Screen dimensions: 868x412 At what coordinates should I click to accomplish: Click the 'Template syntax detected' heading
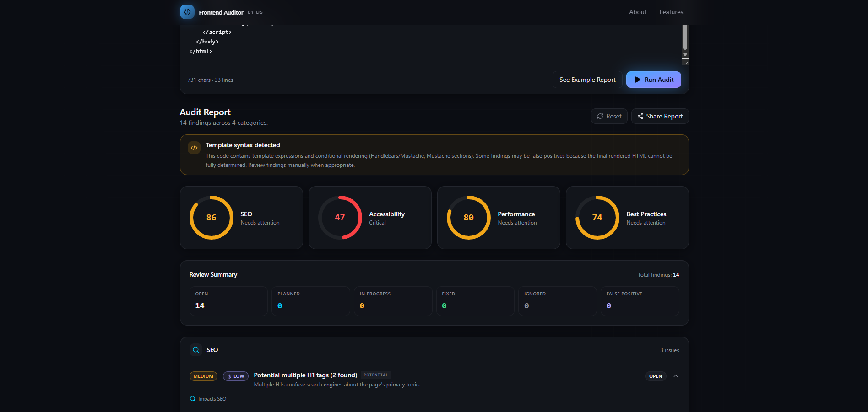243,145
